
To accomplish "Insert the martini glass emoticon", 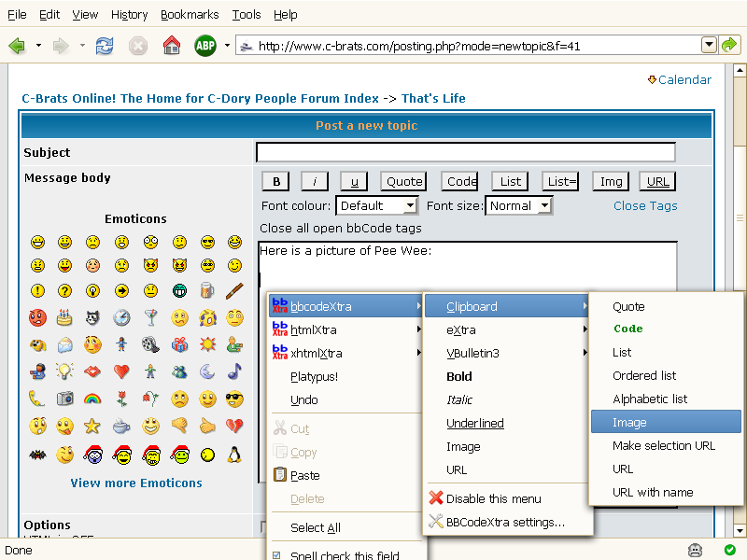I will point(150,317).
